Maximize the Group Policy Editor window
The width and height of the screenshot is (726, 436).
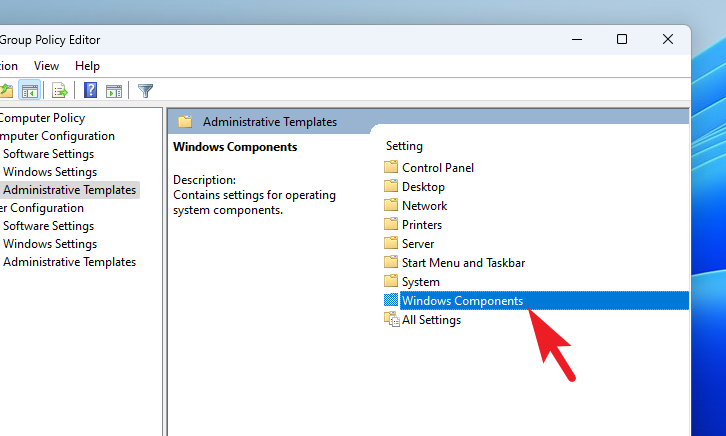point(622,39)
